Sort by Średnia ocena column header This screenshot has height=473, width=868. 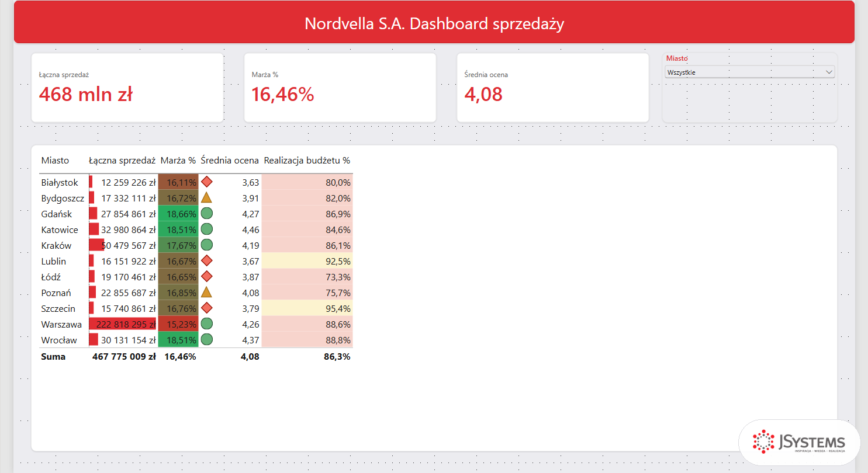(230, 161)
